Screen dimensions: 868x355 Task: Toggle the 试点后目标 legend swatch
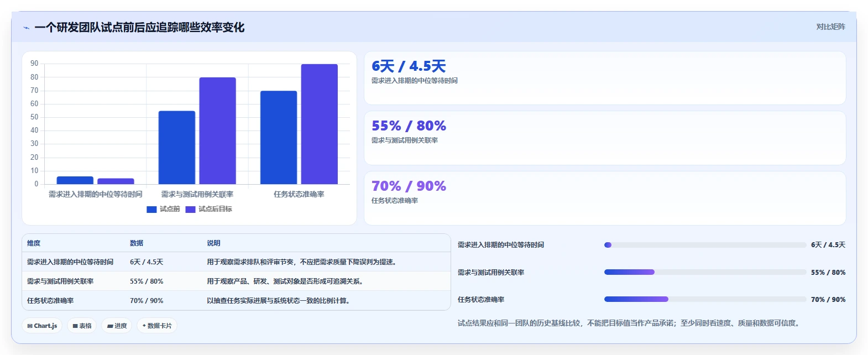(190, 209)
